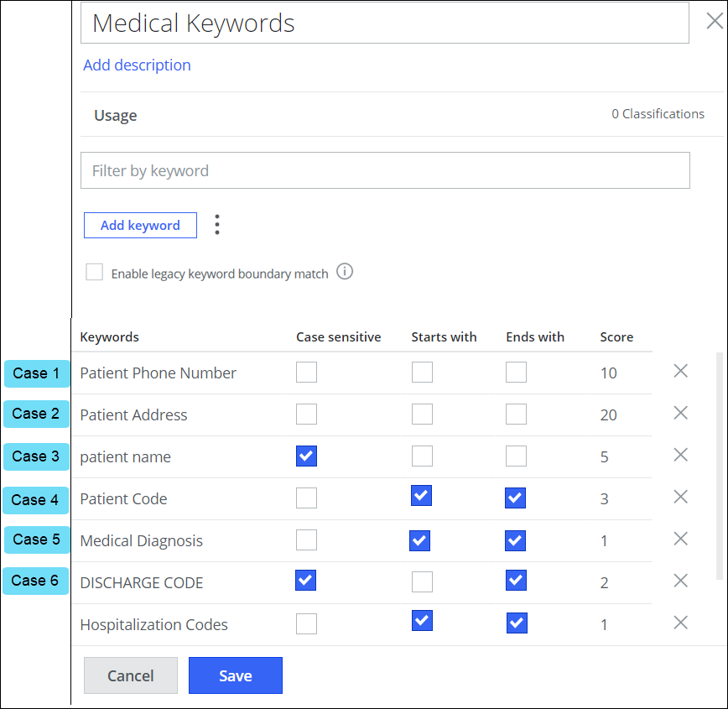728x709 pixels.
Task: Open the three-dot more options menu
Action: point(217,225)
